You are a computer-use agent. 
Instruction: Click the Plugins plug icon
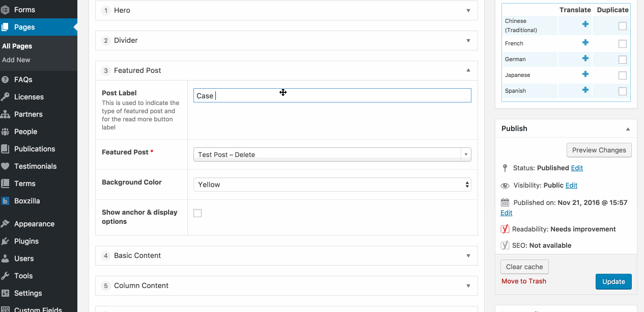[5, 241]
